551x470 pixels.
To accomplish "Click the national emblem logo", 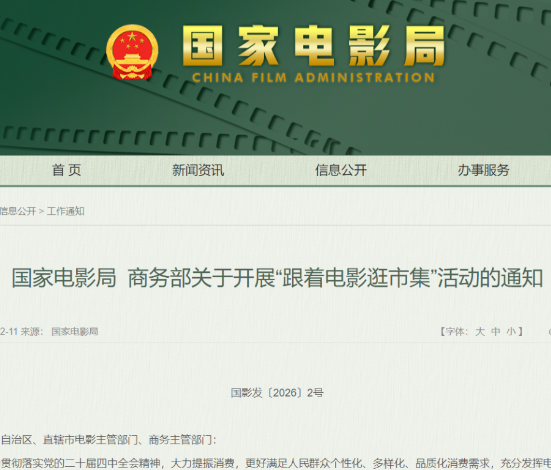I will coord(132,52).
